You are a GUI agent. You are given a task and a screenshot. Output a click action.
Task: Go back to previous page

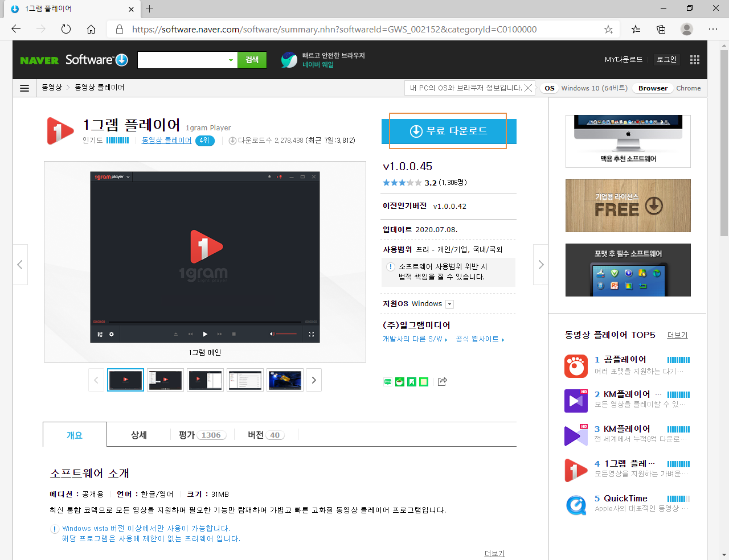tap(16, 29)
